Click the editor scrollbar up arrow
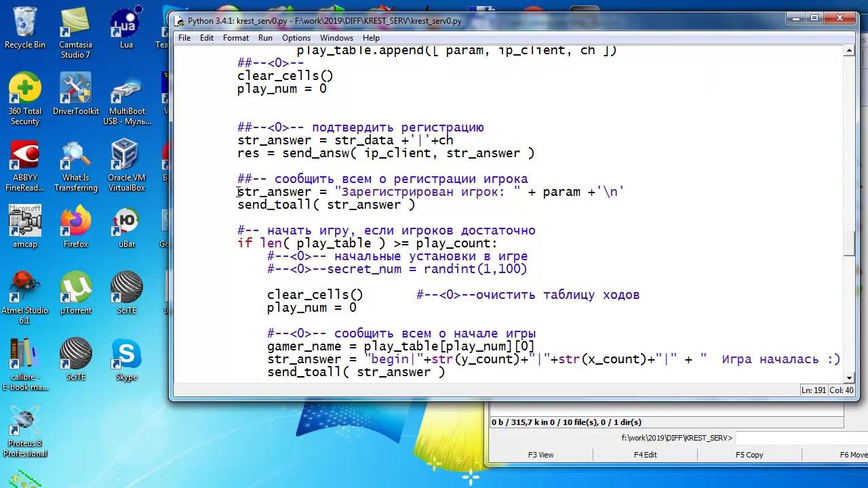The width and height of the screenshot is (868, 488). [849, 51]
